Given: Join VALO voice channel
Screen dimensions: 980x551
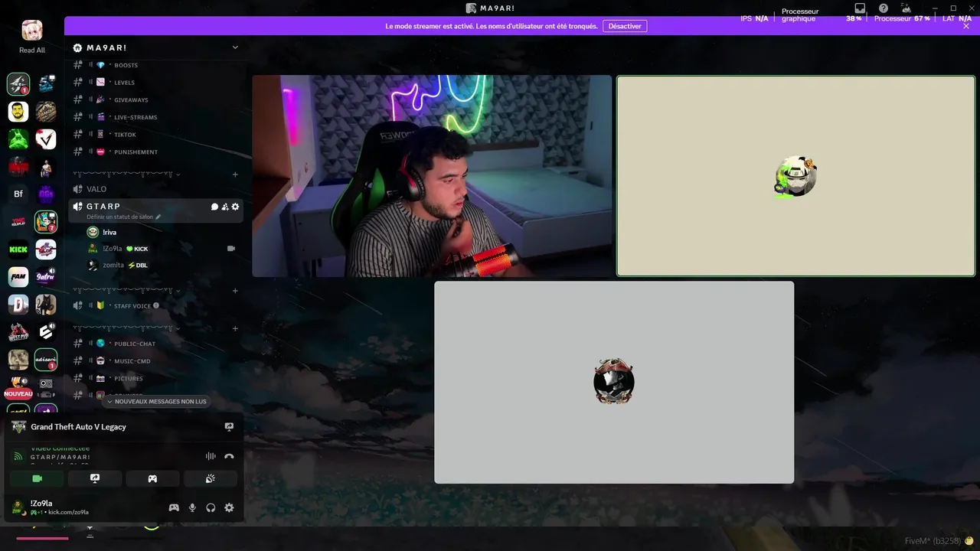Looking at the screenshot, I should [156, 189].
